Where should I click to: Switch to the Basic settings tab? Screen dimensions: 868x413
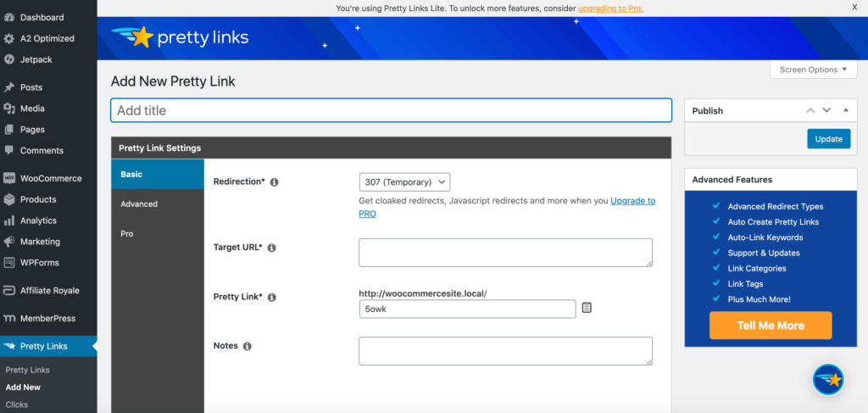158,174
